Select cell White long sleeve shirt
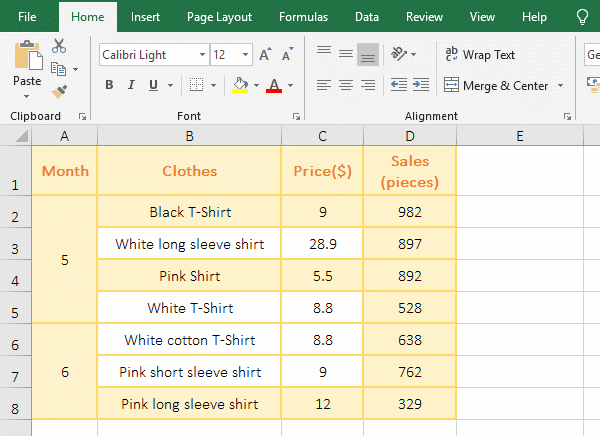 [189, 244]
